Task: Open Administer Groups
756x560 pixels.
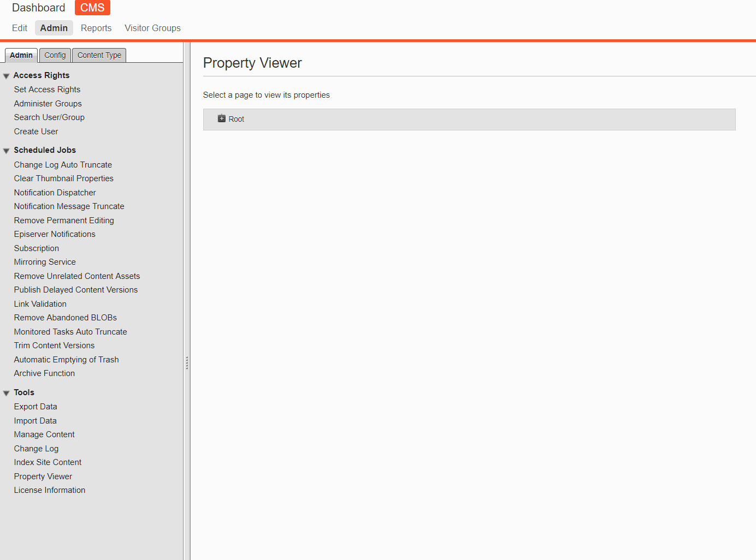Action: [x=48, y=104]
